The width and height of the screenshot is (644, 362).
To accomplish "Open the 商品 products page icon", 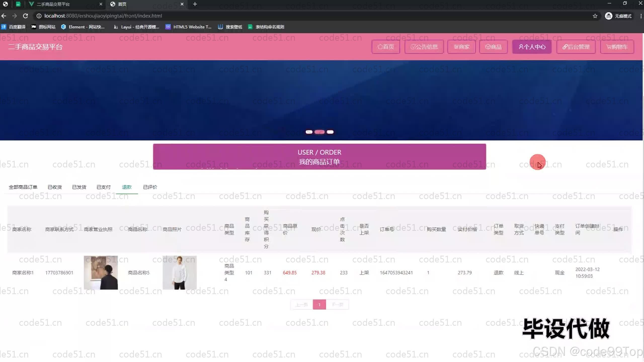I will tap(493, 47).
